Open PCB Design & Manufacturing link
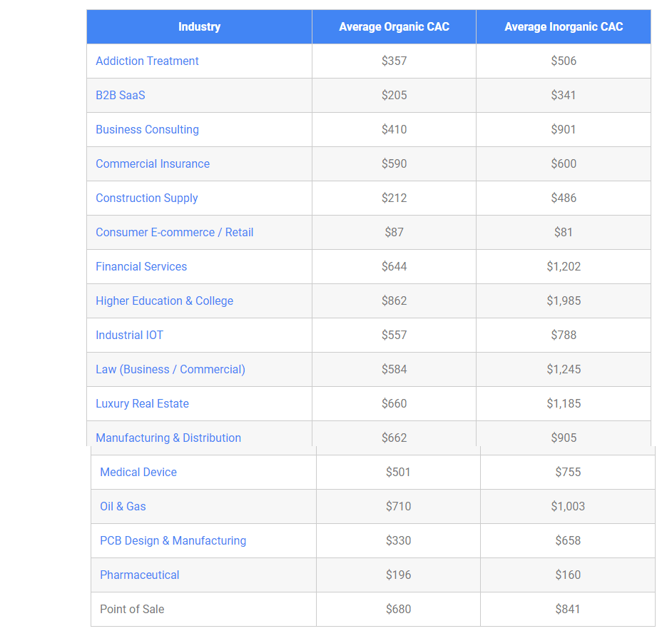 (x=173, y=541)
